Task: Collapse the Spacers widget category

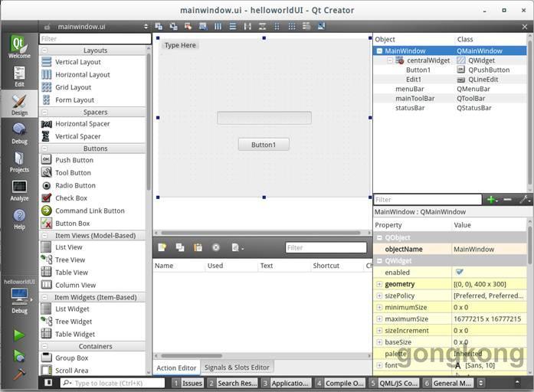Action: [x=44, y=112]
